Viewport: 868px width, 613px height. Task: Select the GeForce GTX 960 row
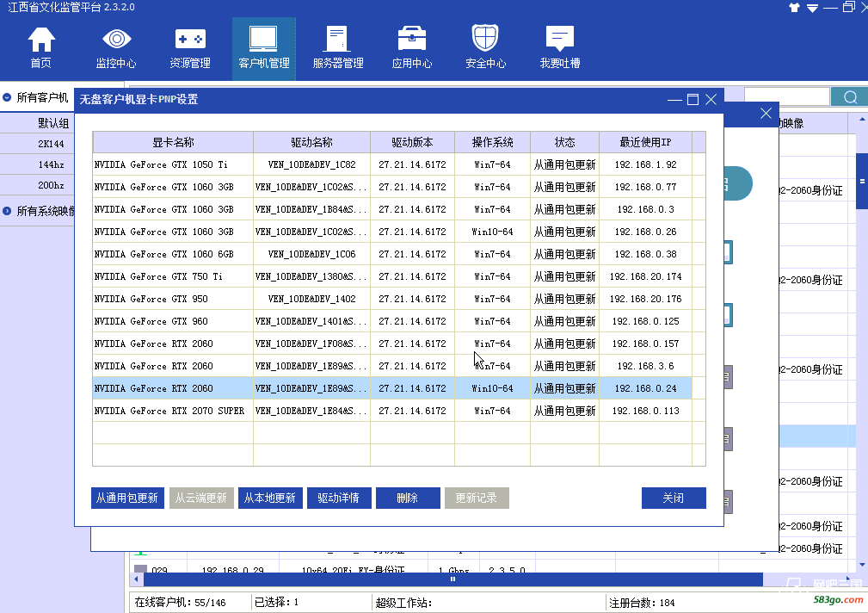coord(392,321)
